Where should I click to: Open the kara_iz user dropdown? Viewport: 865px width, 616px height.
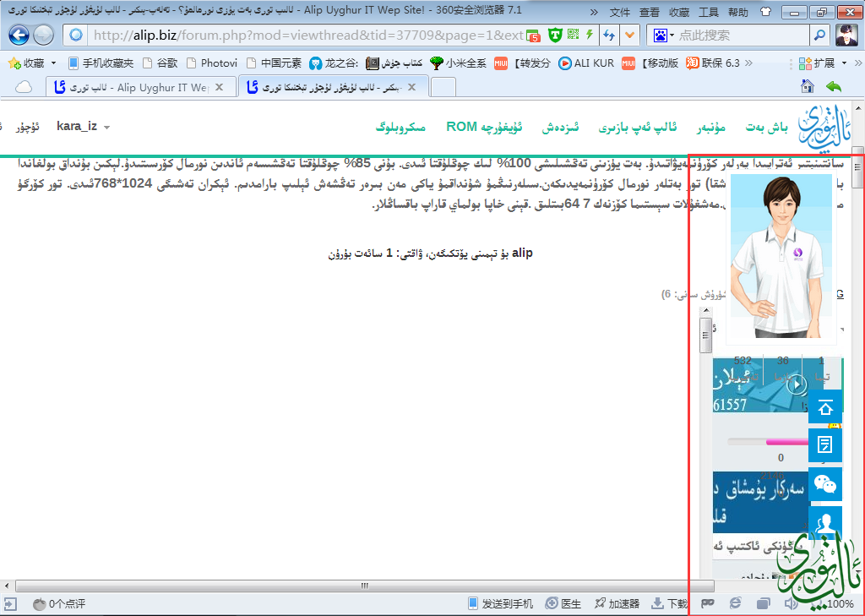pos(84,127)
